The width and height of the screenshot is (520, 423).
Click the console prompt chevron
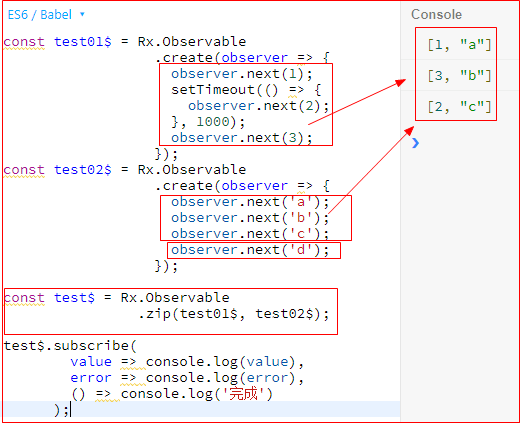[x=415, y=143]
